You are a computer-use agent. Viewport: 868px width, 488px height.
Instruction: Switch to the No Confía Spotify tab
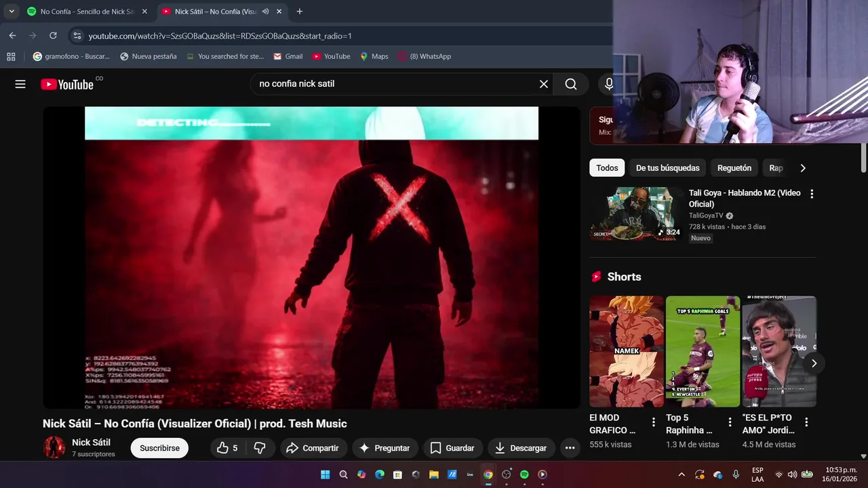click(87, 12)
